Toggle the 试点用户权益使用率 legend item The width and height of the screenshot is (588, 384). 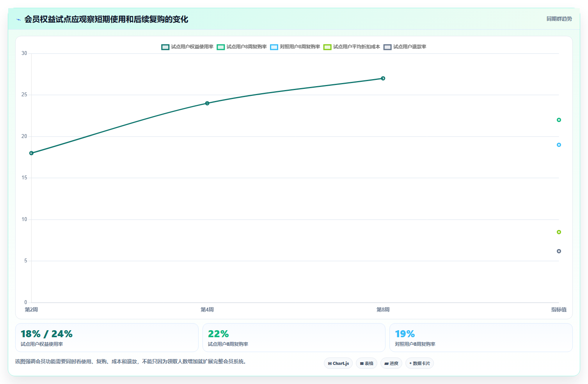[x=187, y=47]
